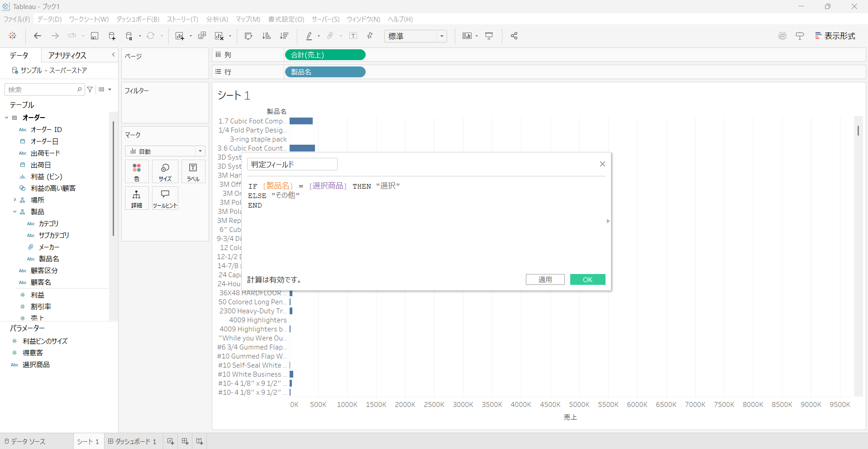Screen dimensions: 868x449
Task: Sort bars ascending via toolbar icon
Action: tap(267, 36)
